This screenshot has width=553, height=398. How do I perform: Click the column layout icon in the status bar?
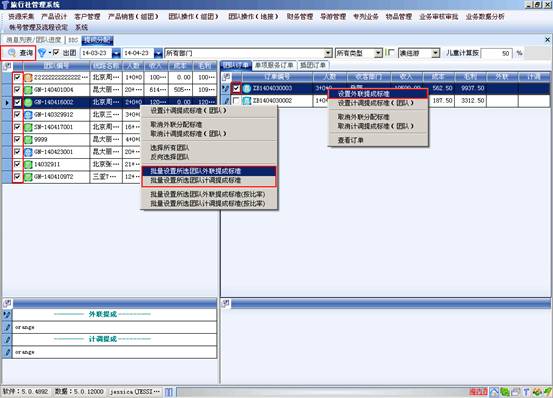click(x=169, y=392)
